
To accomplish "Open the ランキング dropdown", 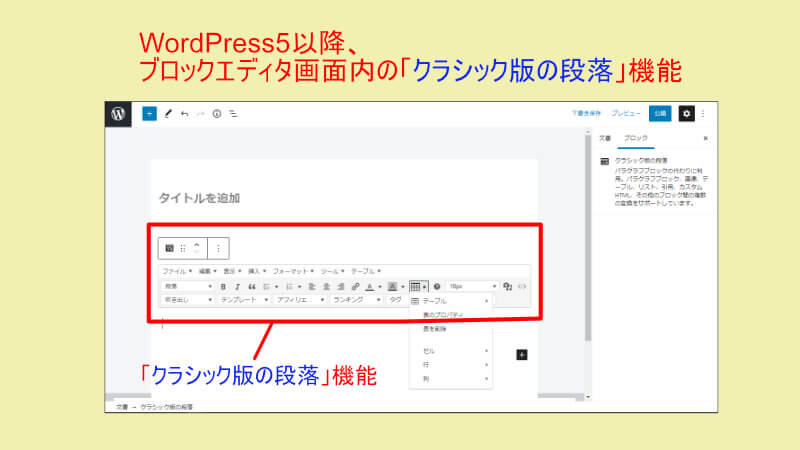I will [x=356, y=300].
